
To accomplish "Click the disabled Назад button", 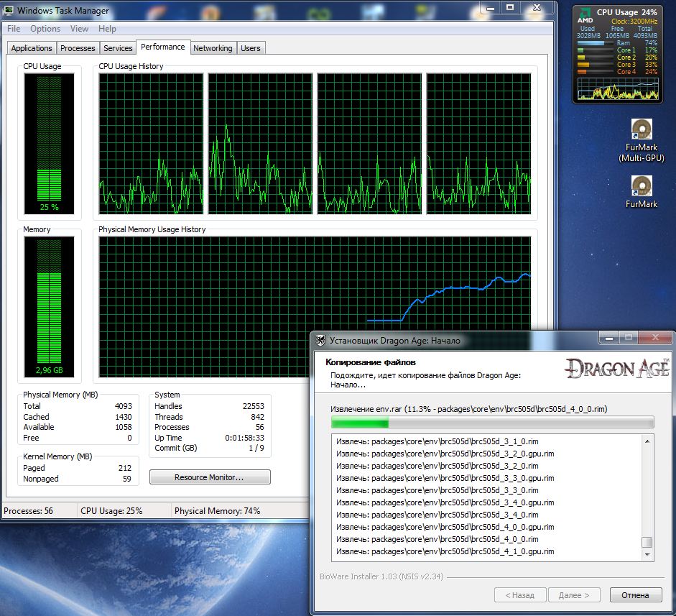I will [520, 595].
